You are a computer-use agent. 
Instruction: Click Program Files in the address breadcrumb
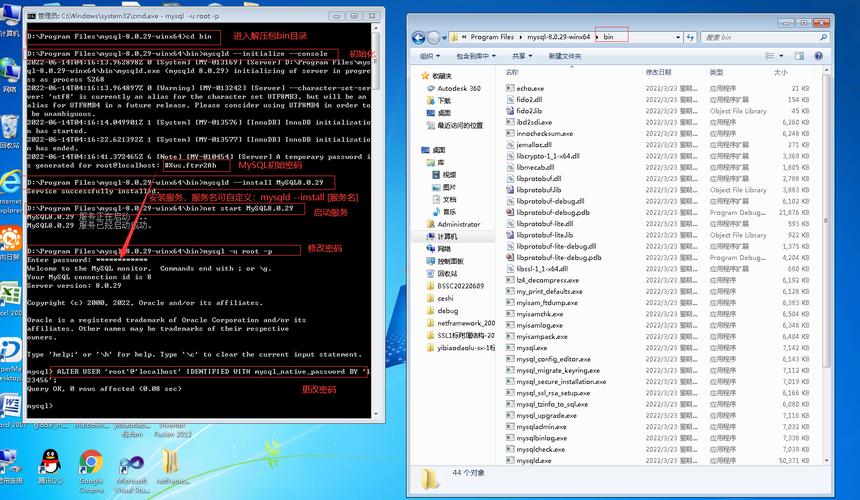click(492, 37)
